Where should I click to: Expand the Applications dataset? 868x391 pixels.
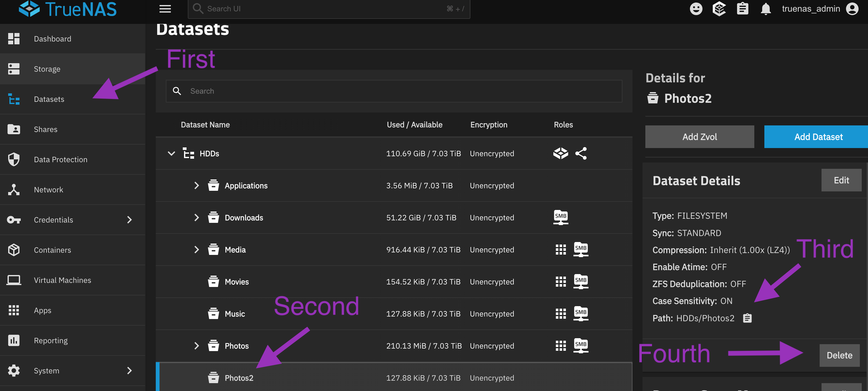pyautogui.click(x=197, y=185)
